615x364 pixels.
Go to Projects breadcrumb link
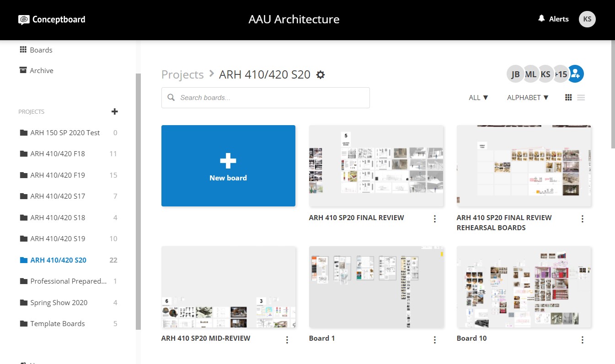[182, 74]
